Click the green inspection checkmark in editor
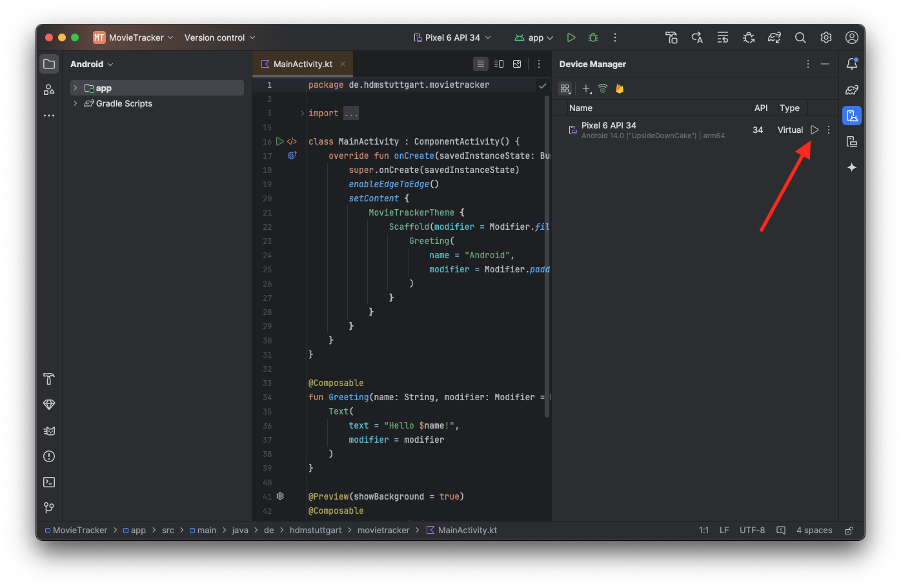The width and height of the screenshot is (901, 588). point(543,85)
